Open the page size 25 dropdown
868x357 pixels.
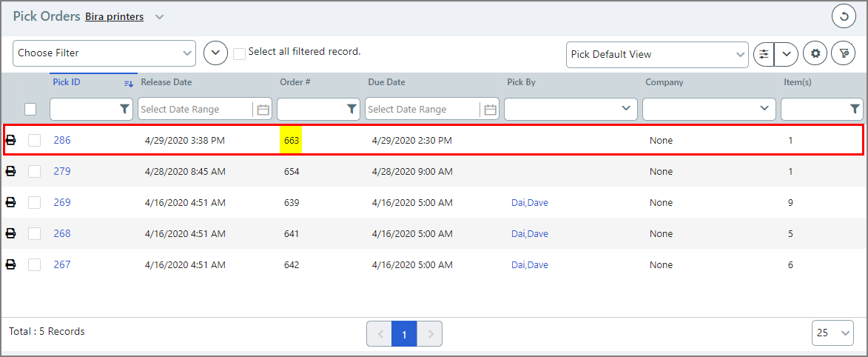[832, 333]
